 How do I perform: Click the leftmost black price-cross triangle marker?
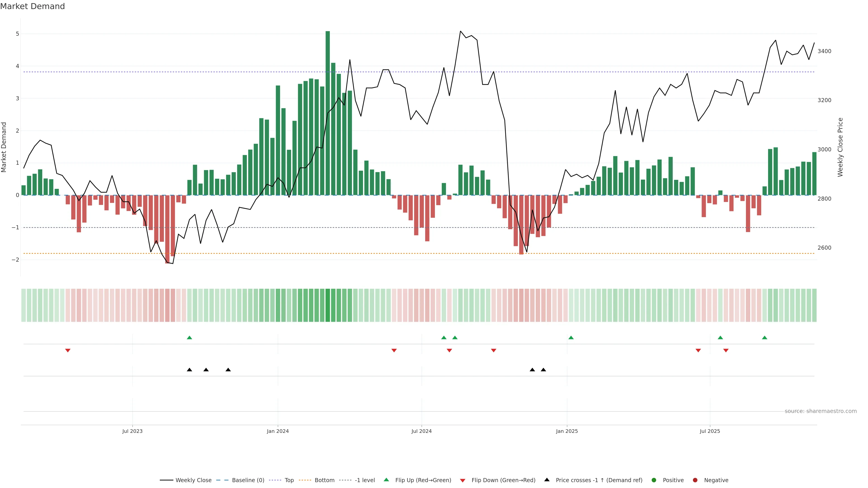pos(189,370)
